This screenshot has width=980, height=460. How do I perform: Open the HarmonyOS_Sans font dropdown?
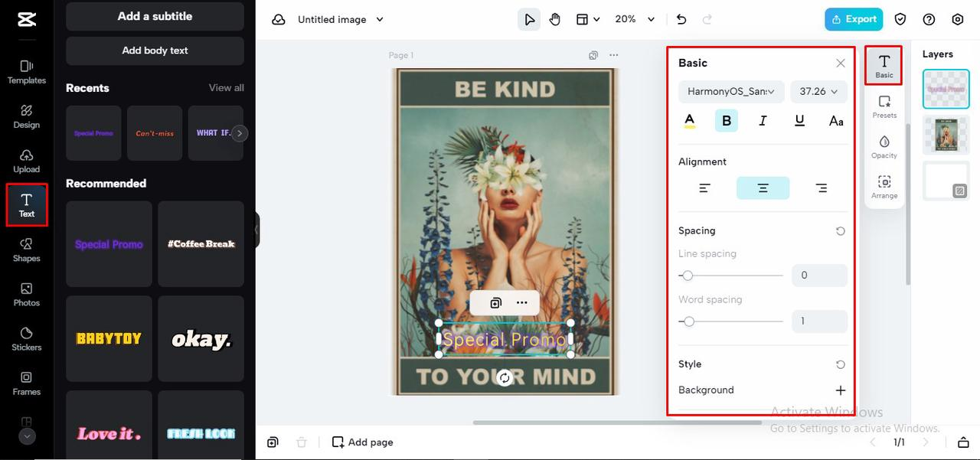point(731,91)
